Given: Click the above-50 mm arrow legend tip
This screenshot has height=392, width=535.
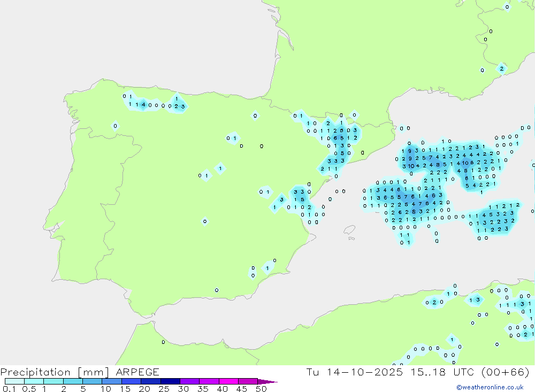Looking at the screenshot, I should pos(267,381).
